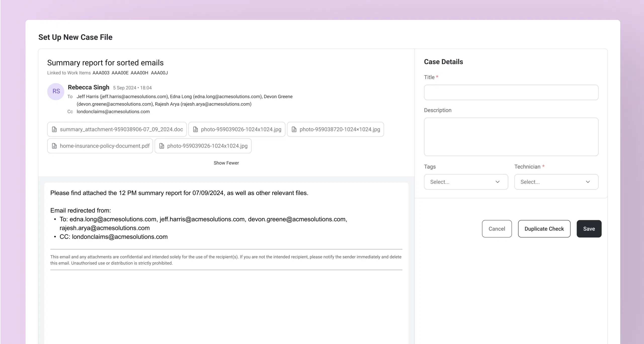Open the Tags dropdown chevron
This screenshot has height=344, width=644.
click(x=497, y=182)
